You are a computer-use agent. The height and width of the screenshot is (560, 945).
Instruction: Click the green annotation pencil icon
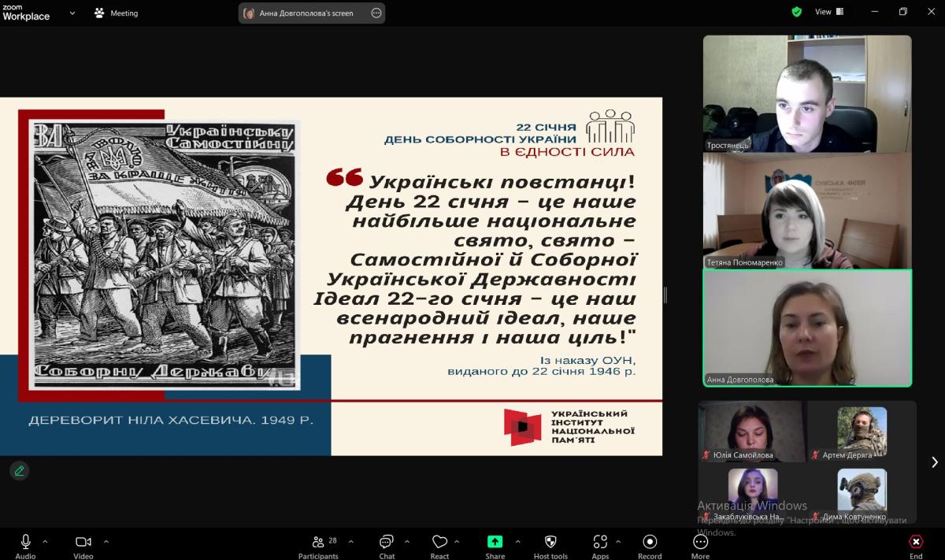pyautogui.click(x=19, y=470)
